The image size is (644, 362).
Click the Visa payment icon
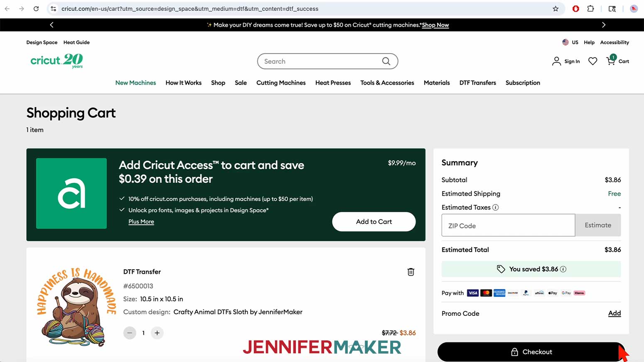click(473, 293)
